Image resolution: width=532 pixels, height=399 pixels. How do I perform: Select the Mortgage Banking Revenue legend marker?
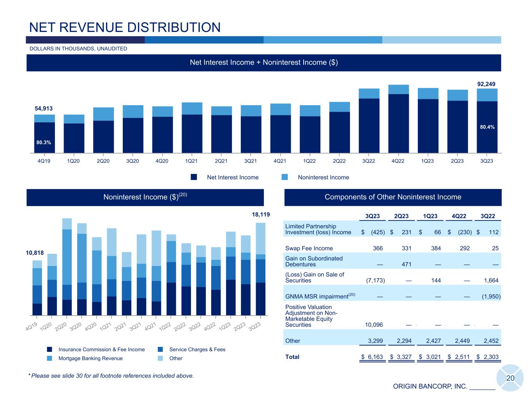[x=49, y=358]
